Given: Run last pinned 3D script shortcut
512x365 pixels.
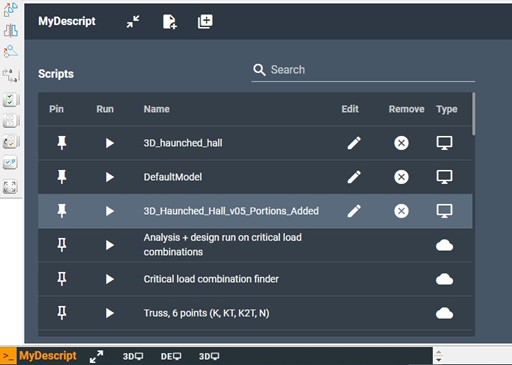Looking at the screenshot, I should click(x=209, y=356).
